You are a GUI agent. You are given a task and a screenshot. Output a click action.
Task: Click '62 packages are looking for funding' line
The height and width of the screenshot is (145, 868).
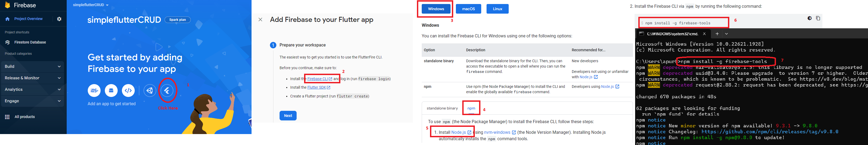[688, 109]
